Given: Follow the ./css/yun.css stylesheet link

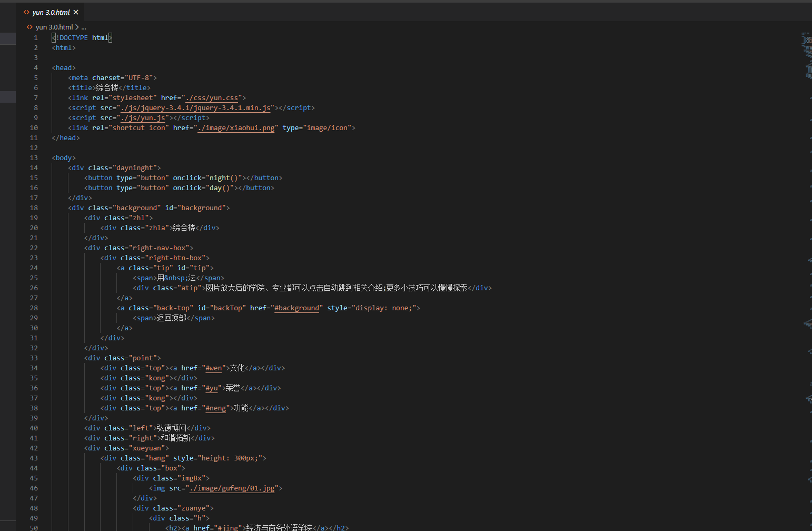Looking at the screenshot, I should coord(212,98).
